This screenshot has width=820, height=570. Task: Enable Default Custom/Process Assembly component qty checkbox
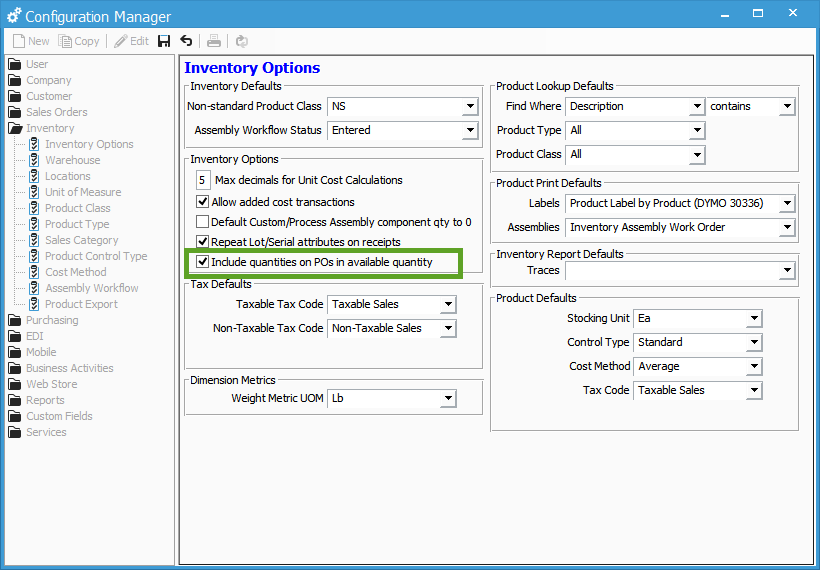tap(202, 222)
